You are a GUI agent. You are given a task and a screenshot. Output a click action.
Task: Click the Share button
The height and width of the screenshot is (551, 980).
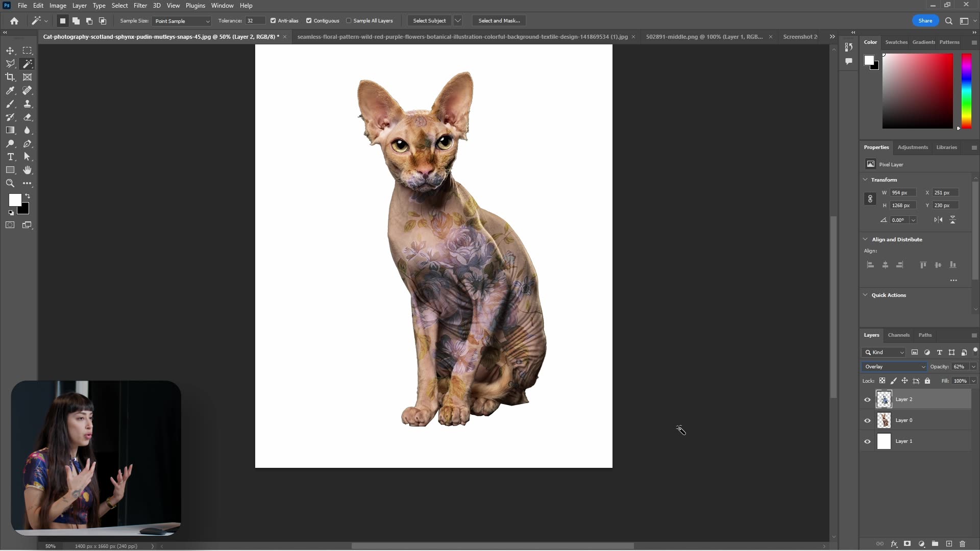[x=925, y=21]
